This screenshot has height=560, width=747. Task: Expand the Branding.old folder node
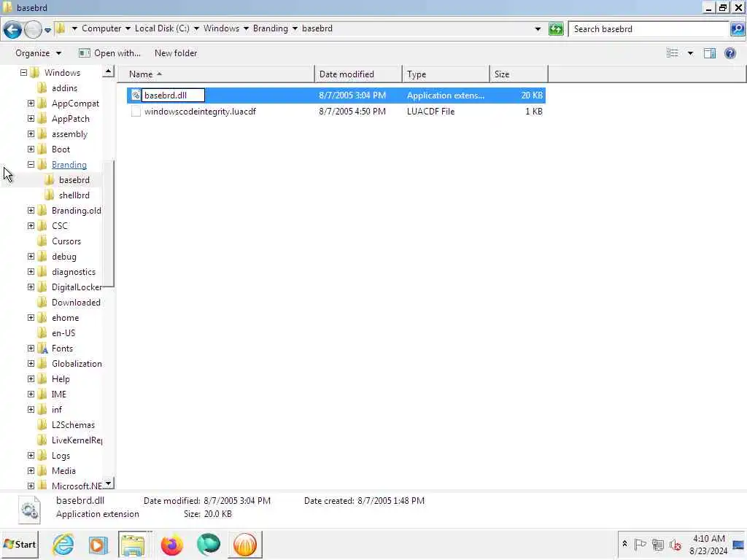[31, 211]
